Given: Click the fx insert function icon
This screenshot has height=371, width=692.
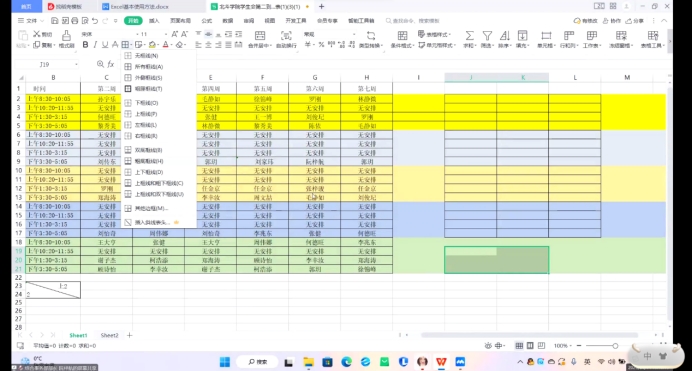Looking at the screenshot, I should (111, 64).
